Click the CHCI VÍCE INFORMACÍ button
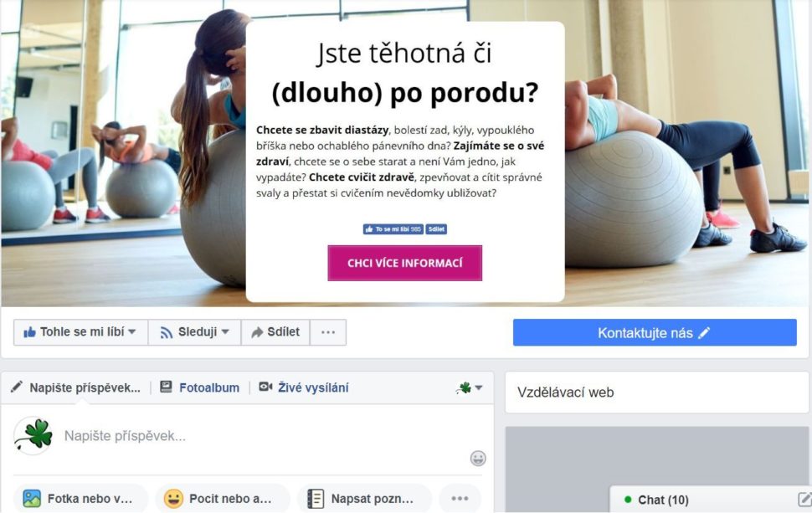The height and width of the screenshot is (513, 812). pos(405,263)
